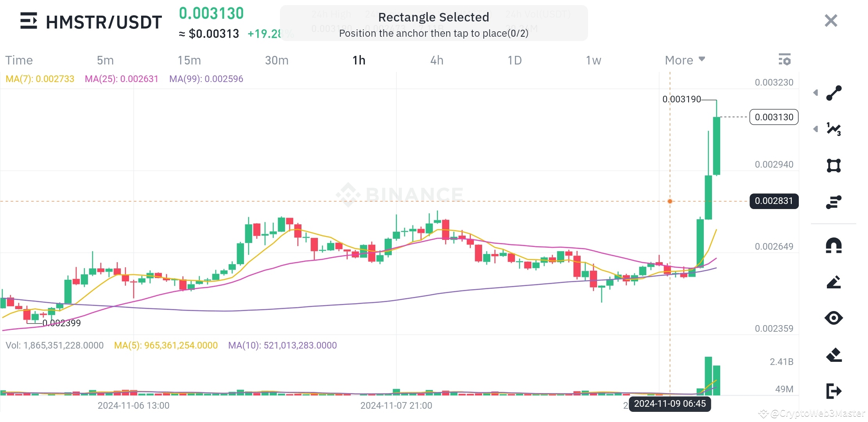Select the 1D interval
This screenshot has height=422, width=868.
click(515, 60)
